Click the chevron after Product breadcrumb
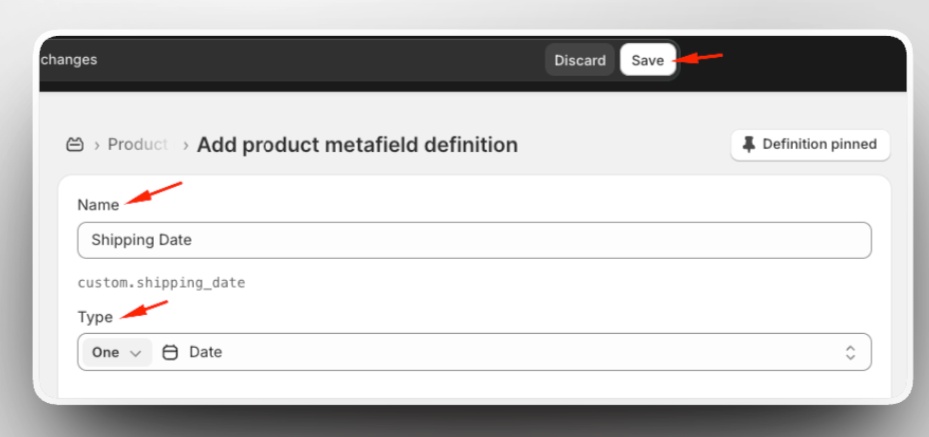The width and height of the screenshot is (929, 437). (x=185, y=145)
